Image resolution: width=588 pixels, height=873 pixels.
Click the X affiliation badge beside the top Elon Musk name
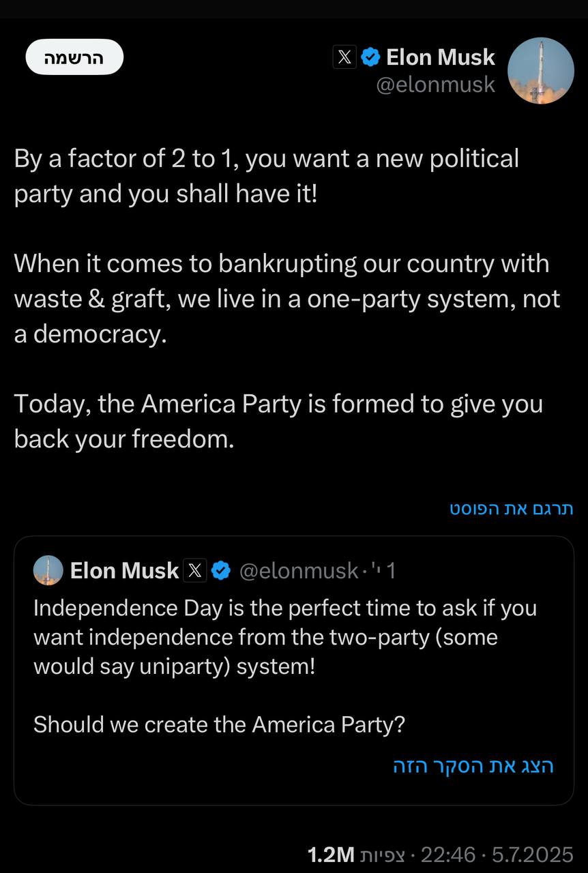pos(344,57)
